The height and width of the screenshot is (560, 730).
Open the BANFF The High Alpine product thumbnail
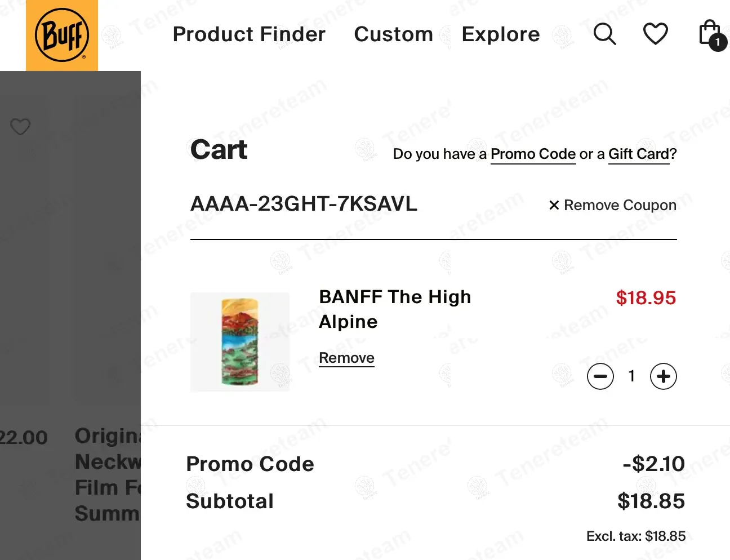click(240, 342)
